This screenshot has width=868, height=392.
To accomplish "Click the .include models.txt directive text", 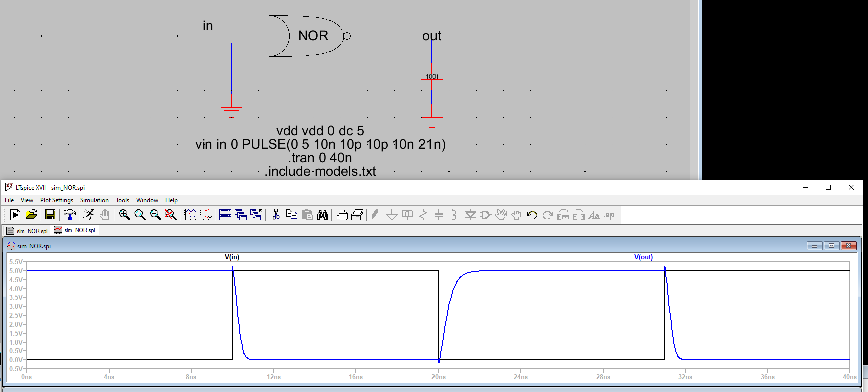I will [x=320, y=171].
